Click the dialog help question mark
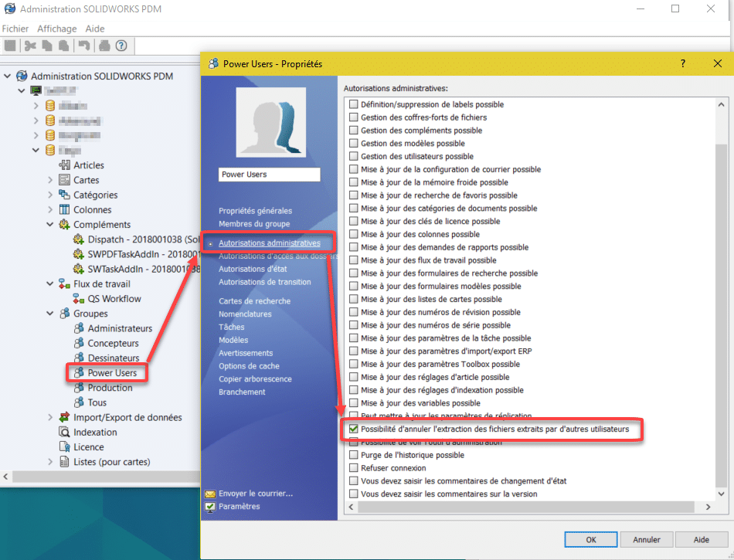Viewport: 734px width, 560px height. tap(682, 63)
